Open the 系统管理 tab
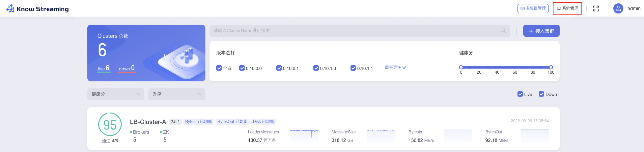The width and height of the screenshot is (644, 152). [x=567, y=8]
